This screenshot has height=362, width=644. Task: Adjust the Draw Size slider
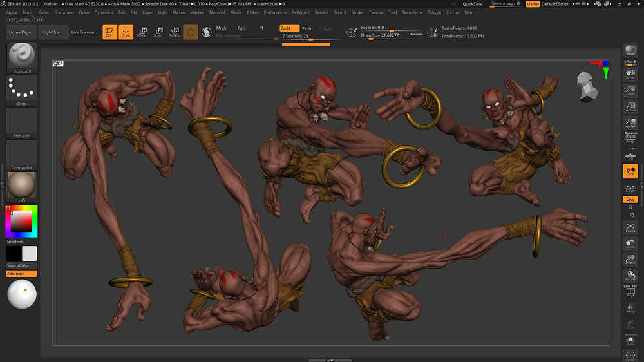[385, 35]
